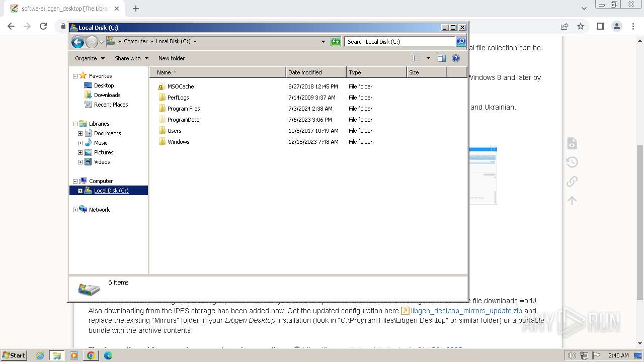Expand the Network tree node
The width and height of the screenshot is (644, 362).
tap(75, 210)
